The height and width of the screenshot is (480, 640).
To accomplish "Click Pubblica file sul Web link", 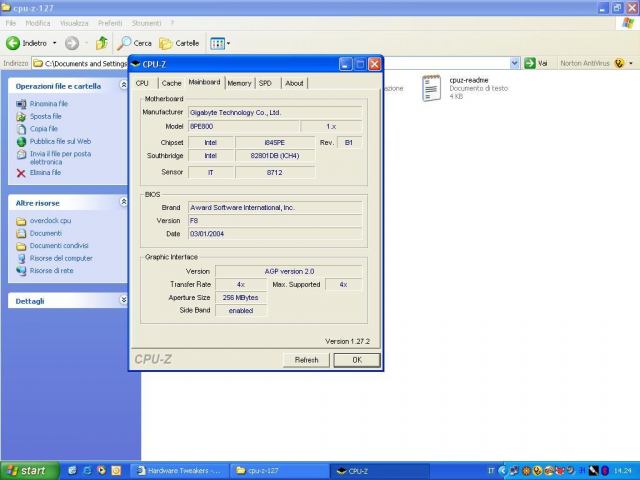I will click(x=60, y=141).
